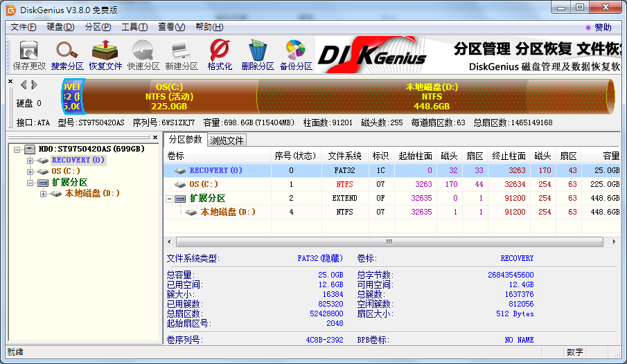Go to next disk with right arrow
Viewport: 627px width, 364px height.
pos(35,84)
